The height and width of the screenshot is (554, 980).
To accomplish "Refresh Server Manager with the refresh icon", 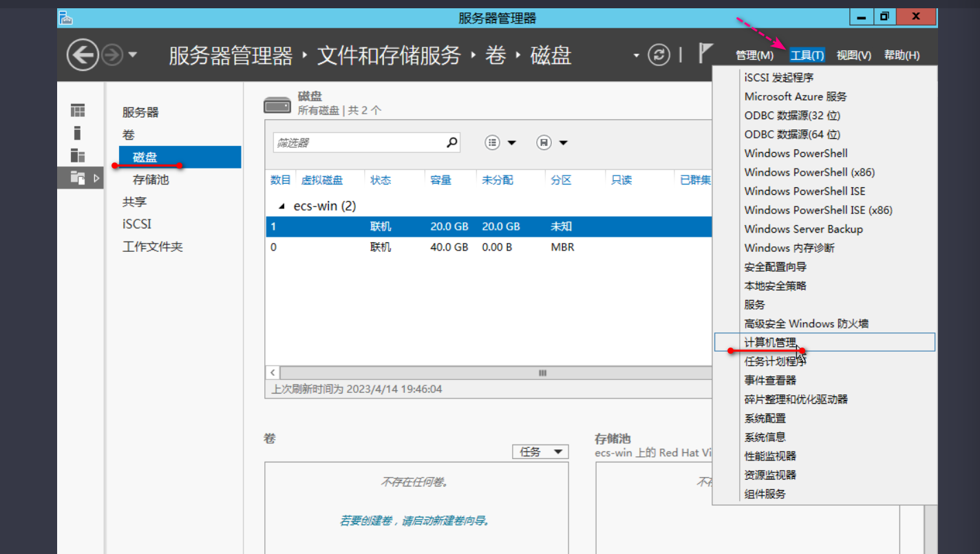I will click(659, 55).
